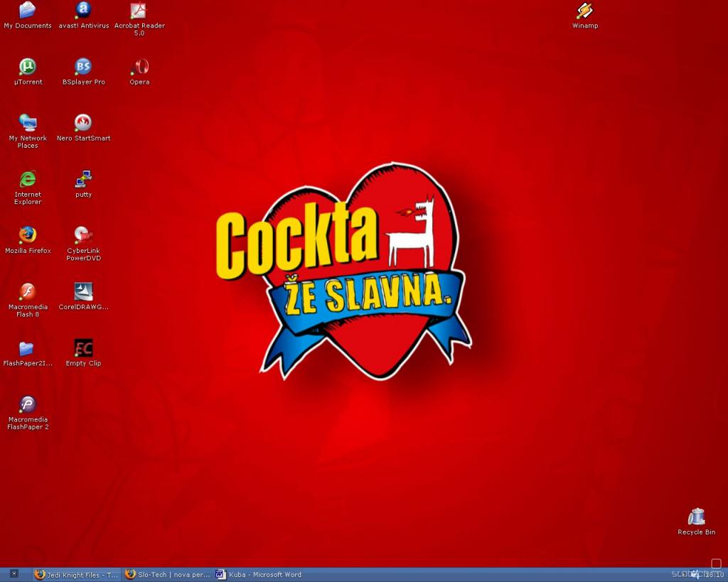Switch to Jedi Knight Files taskbar window
The image size is (728, 582).
click(x=77, y=575)
